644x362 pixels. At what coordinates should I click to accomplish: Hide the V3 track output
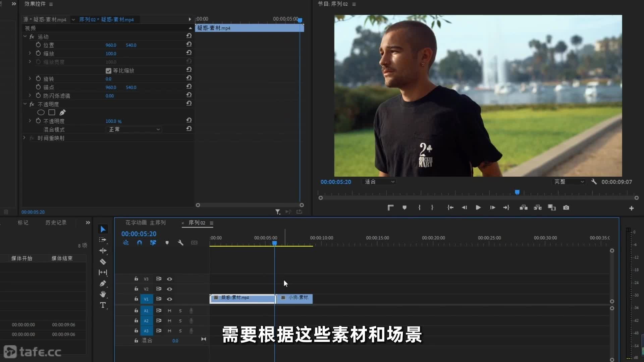point(169,279)
